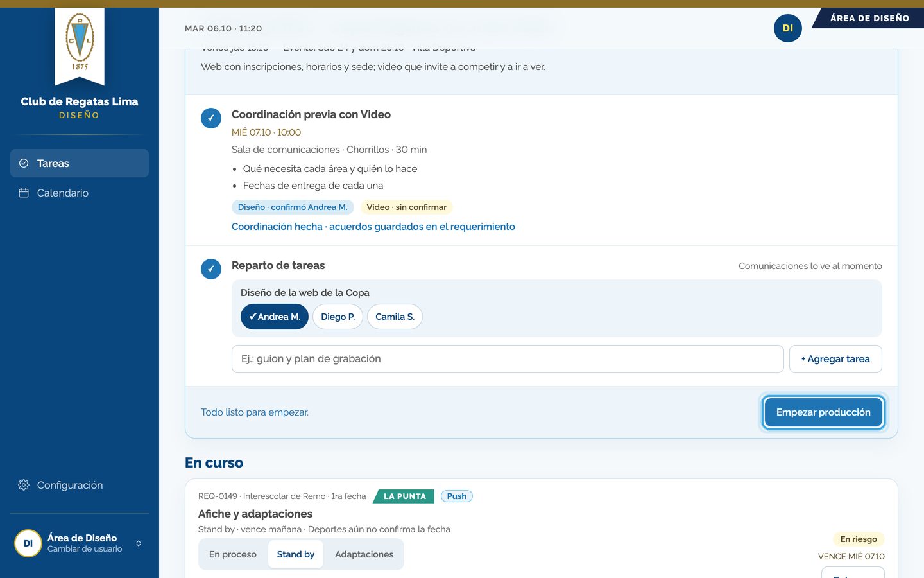Click the Calendario calendar icon

(24, 193)
